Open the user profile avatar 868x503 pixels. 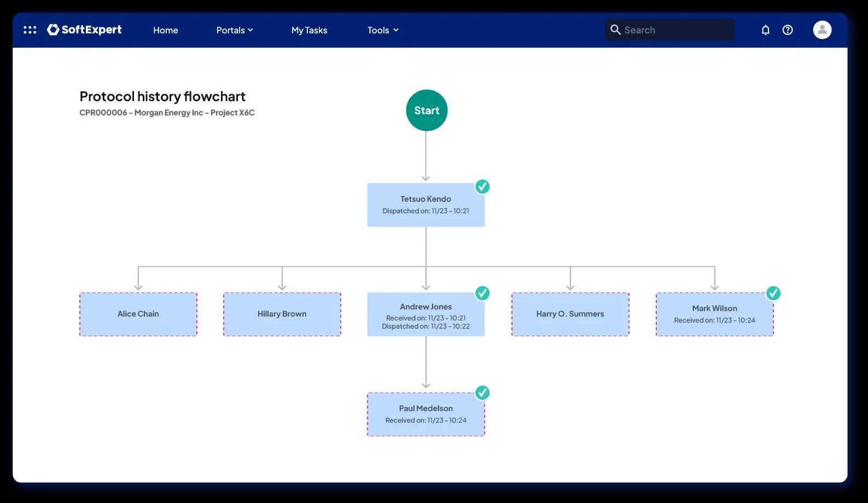click(x=822, y=30)
